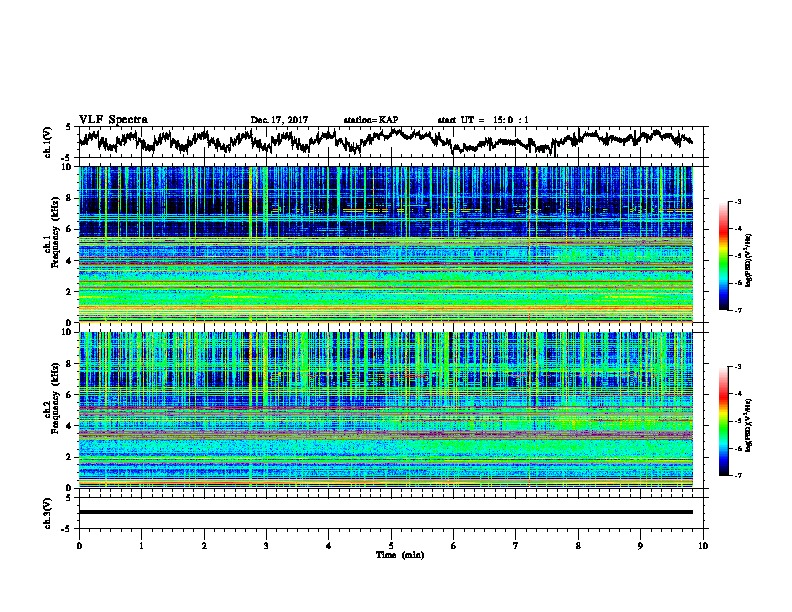Select the ch.1 frequency axis "8" tick label
Screen dimensions: 792x612
pos(70,198)
